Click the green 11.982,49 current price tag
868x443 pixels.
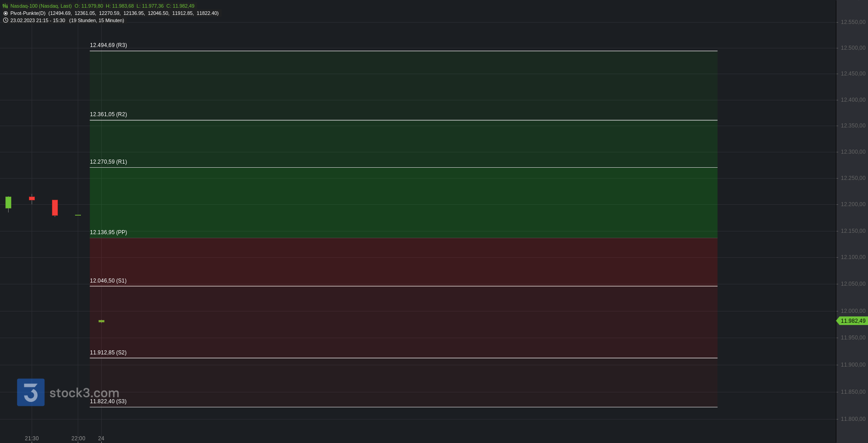[x=852, y=321]
